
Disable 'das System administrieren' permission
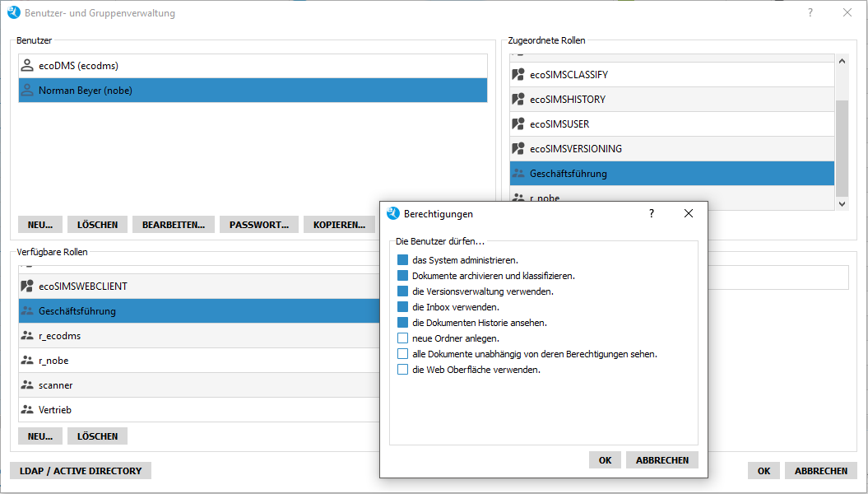(403, 260)
